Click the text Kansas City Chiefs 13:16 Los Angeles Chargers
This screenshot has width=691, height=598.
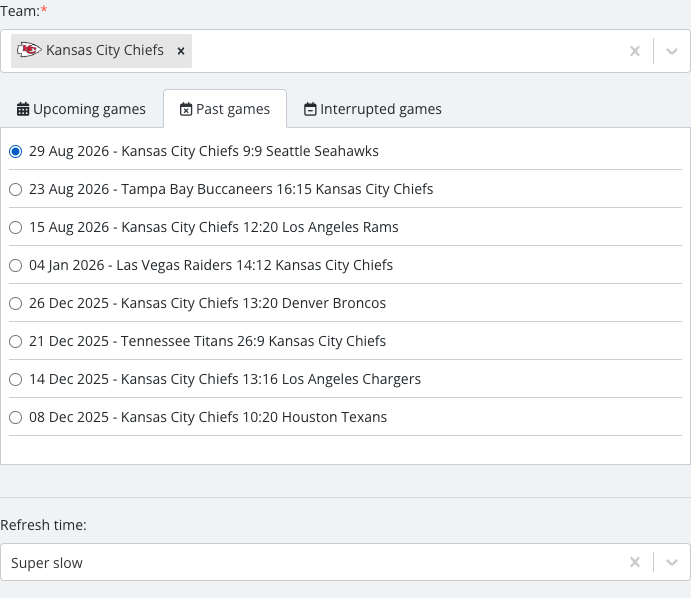pyautogui.click(x=271, y=379)
